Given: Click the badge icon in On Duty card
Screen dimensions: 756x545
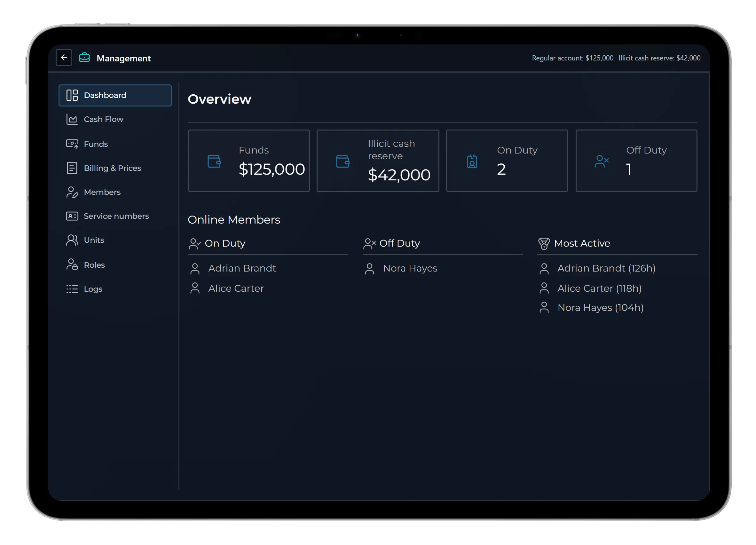Looking at the screenshot, I should 472,162.
